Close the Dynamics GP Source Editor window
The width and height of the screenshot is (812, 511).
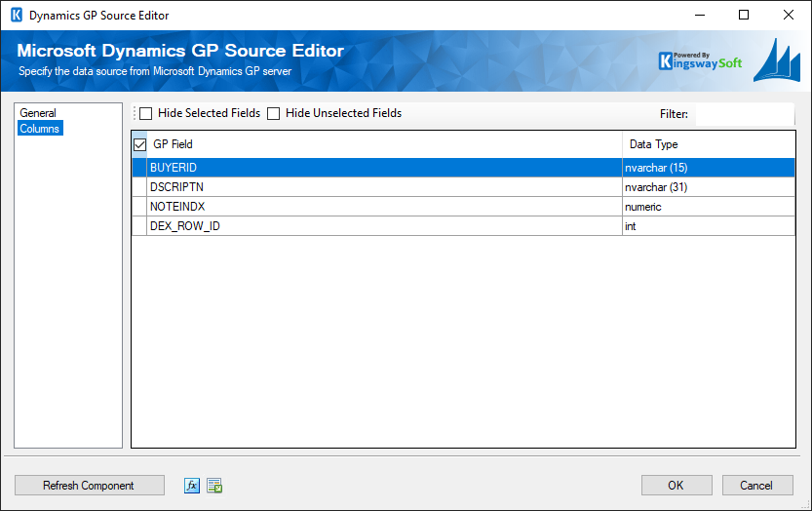pos(789,15)
